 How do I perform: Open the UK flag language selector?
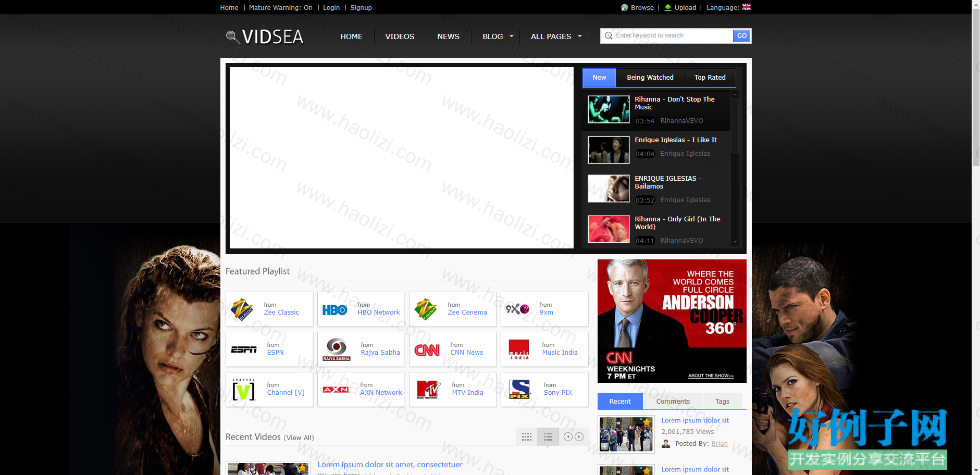coord(747,7)
